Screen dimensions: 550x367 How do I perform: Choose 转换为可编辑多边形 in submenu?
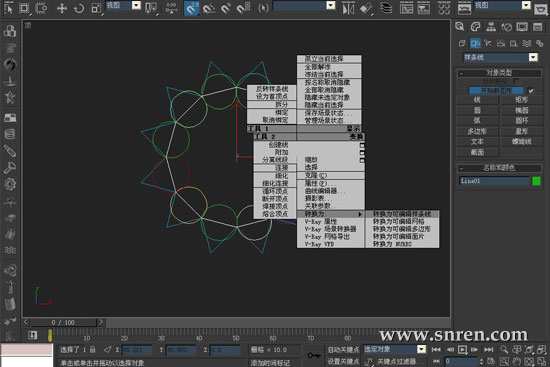click(401, 229)
